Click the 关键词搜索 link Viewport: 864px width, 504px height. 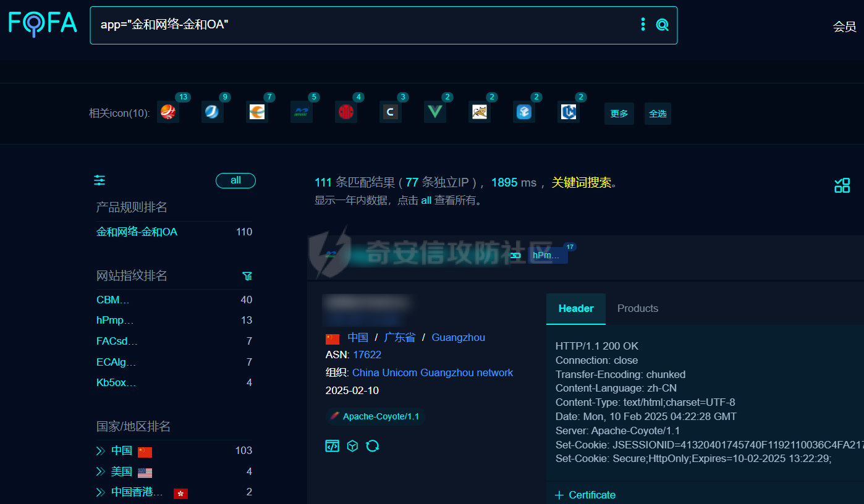click(x=581, y=182)
